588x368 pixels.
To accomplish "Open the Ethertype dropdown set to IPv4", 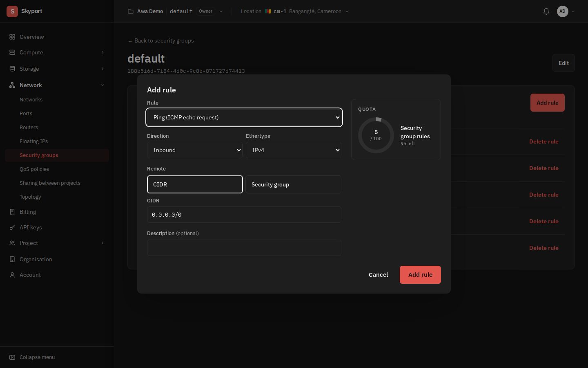I will pyautogui.click(x=294, y=150).
